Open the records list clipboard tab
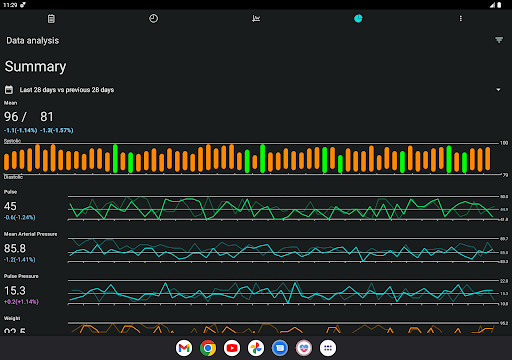This screenshot has height=360, width=512. click(x=51, y=19)
